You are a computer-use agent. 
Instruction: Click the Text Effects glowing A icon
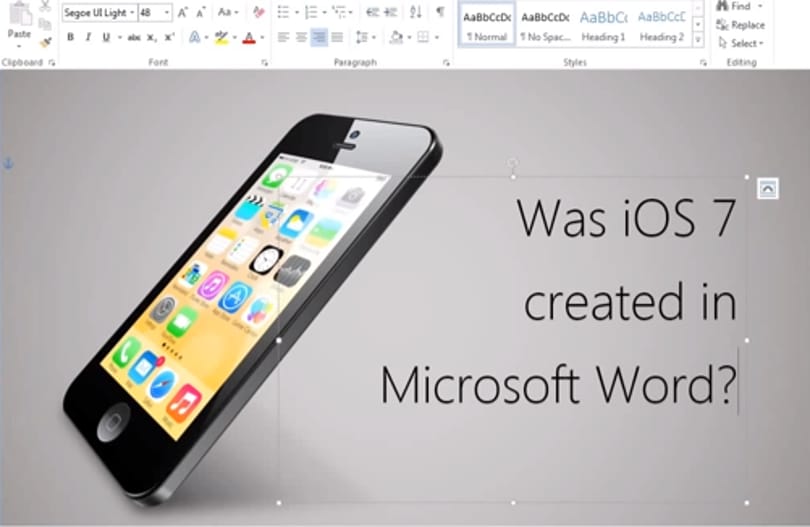tap(195, 37)
